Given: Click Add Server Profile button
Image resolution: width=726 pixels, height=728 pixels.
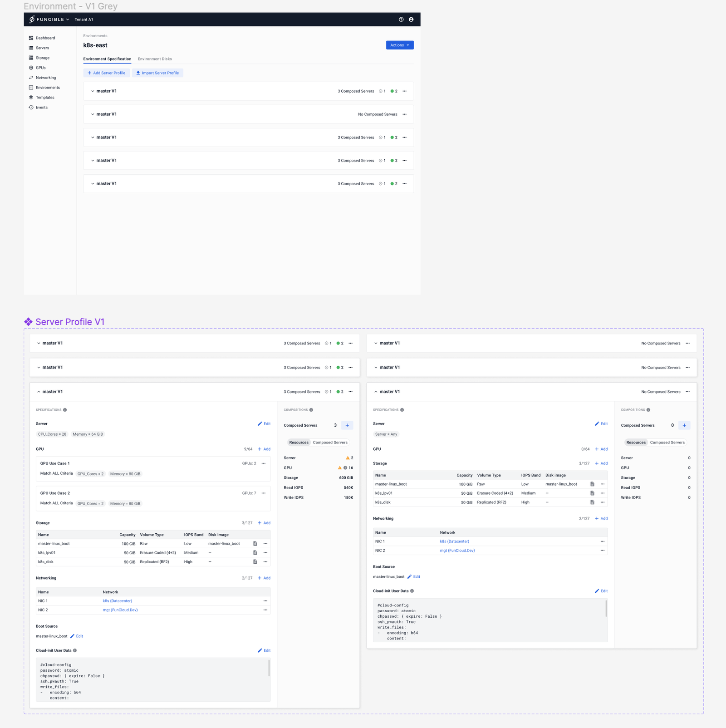Looking at the screenshot, I should pos(107,73).
